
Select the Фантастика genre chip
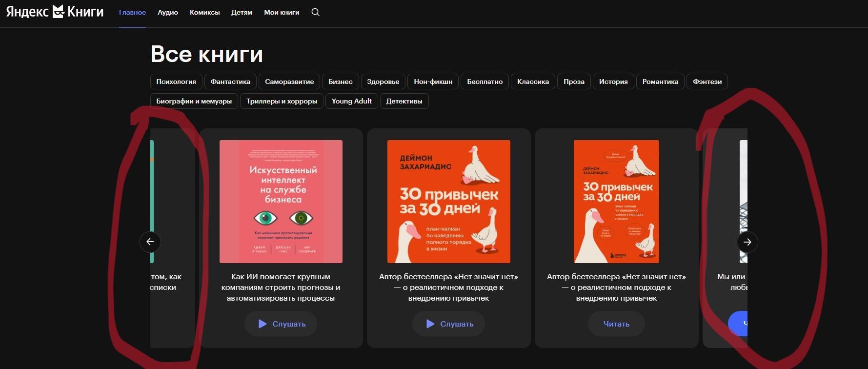point(230,82)
